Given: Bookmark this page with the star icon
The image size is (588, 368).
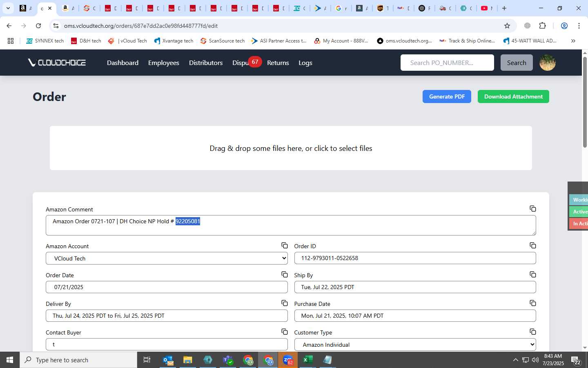Looking at the screenshot, I should point(507,26).
